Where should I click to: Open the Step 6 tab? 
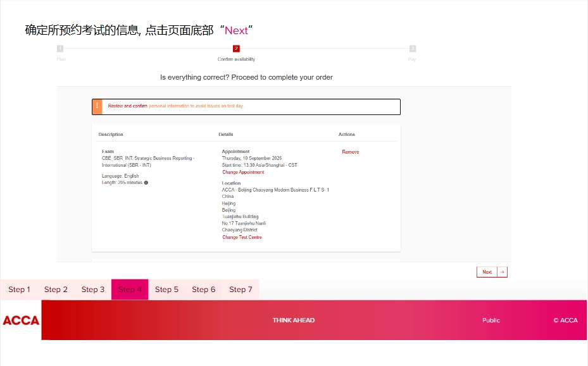pyautogui.click(x=204, y=290)
